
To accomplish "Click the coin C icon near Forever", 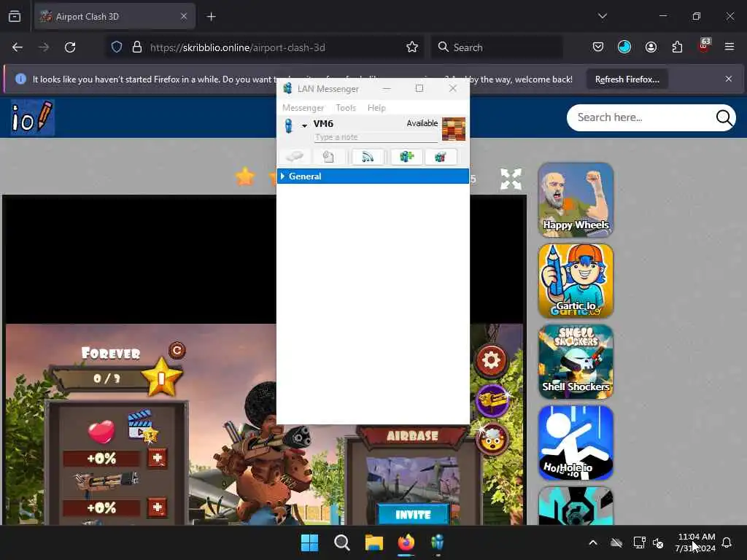I will click(x=177, y=351).
